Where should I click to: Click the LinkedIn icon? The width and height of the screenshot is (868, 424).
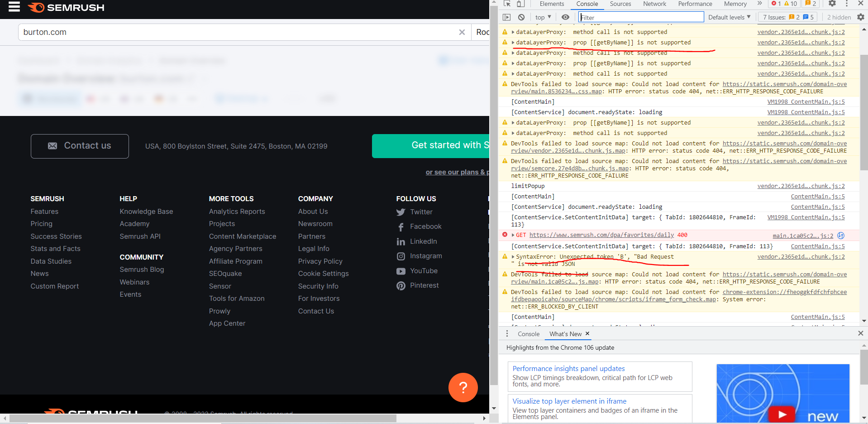coord(401,242)
